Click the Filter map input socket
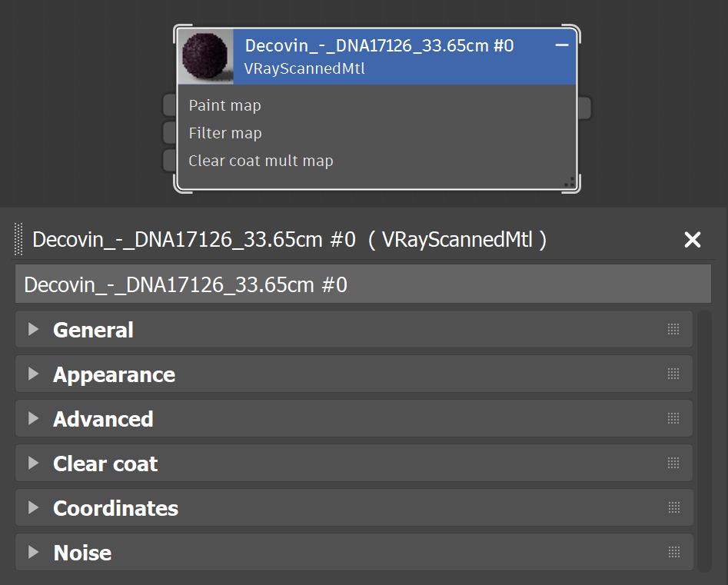This screenshot has height=585, width=728. click(169, 133)
